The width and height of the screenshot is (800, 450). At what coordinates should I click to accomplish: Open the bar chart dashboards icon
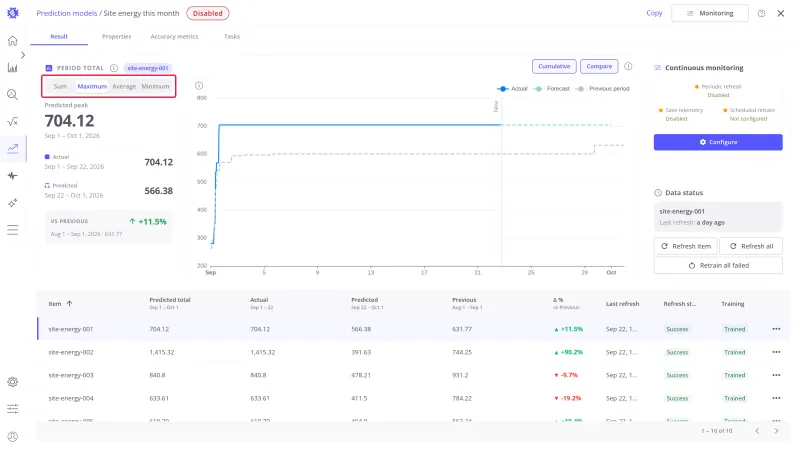13,67
